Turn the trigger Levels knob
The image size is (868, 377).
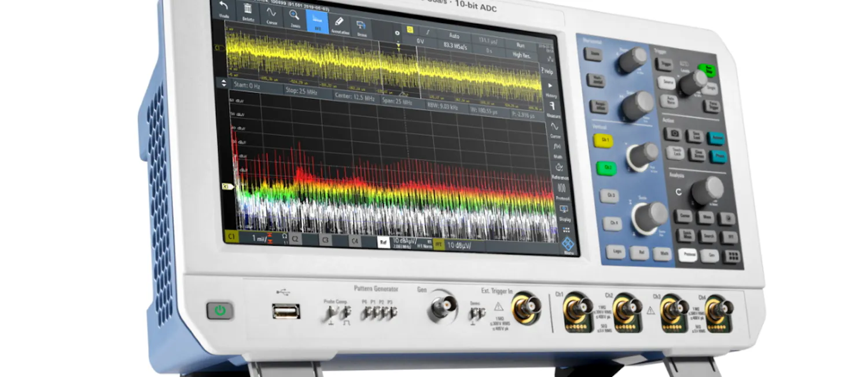693,83
